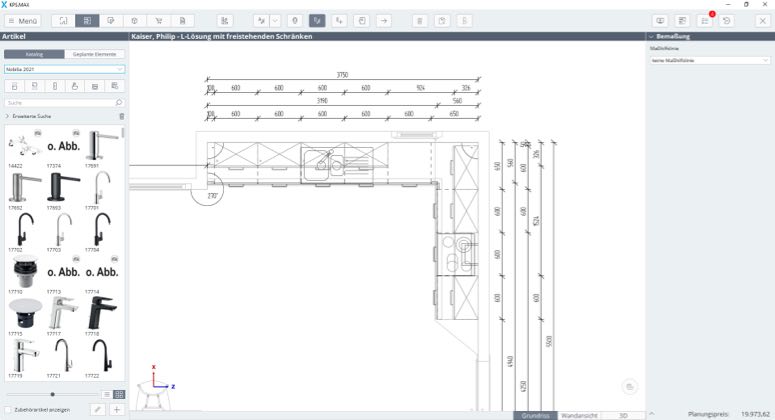775x420 pixels.
Task: Click the magnifier icon in the Suche field
Action: click(119, 102)
